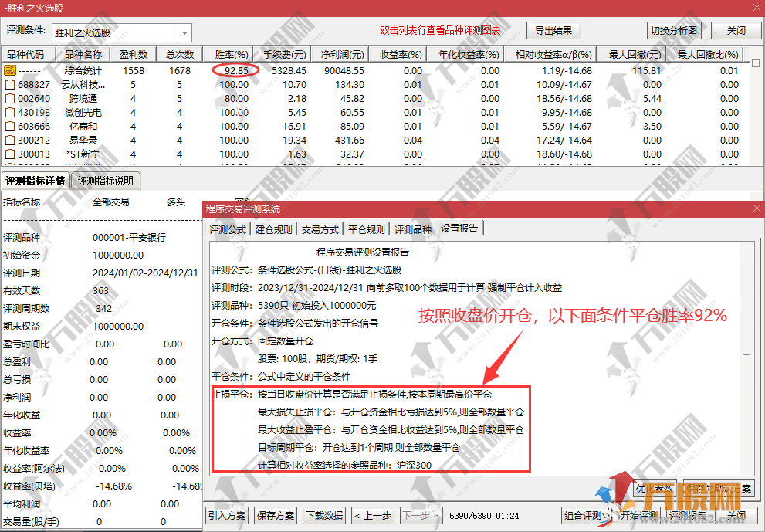Close the 程序交易评测系统 dialog with X
Viewport: 765px width, 532px height.
coord(757,208)
